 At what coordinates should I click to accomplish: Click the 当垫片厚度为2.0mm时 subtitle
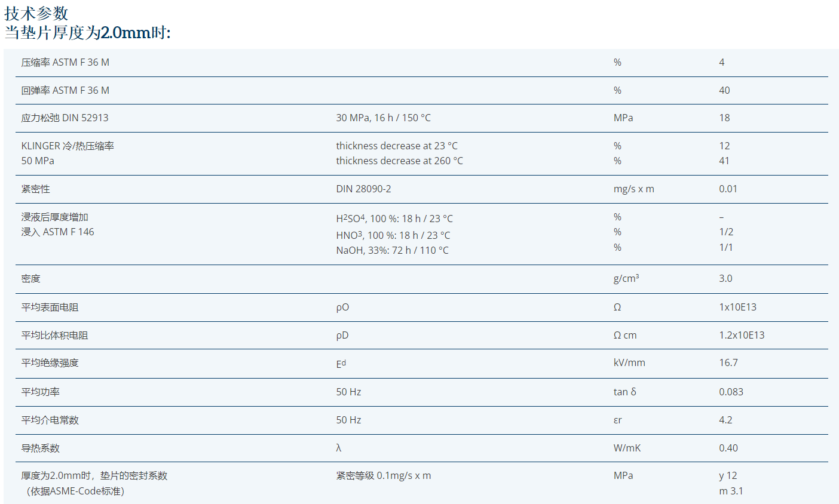coord(87,32)
